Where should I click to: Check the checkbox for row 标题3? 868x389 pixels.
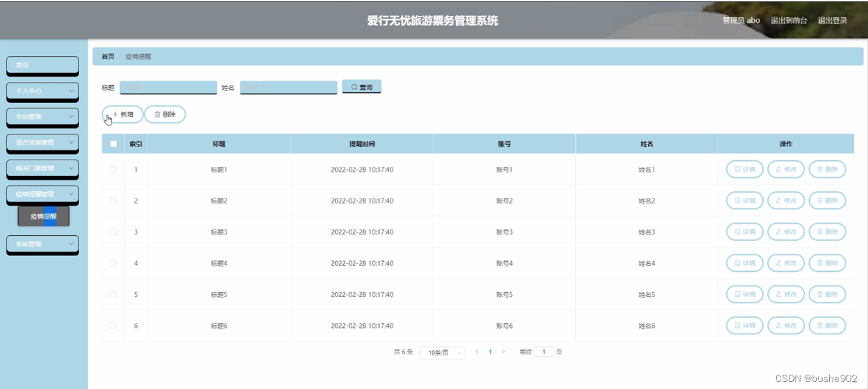tap(113, 232)
